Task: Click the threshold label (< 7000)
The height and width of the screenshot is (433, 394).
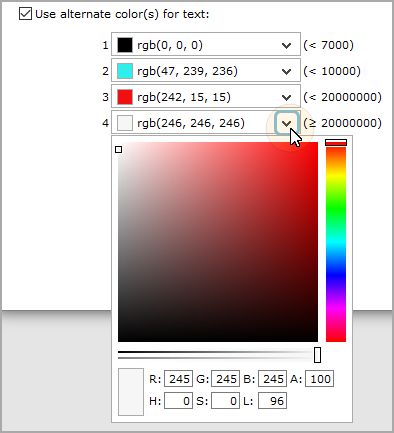Action: pos(328,45)
